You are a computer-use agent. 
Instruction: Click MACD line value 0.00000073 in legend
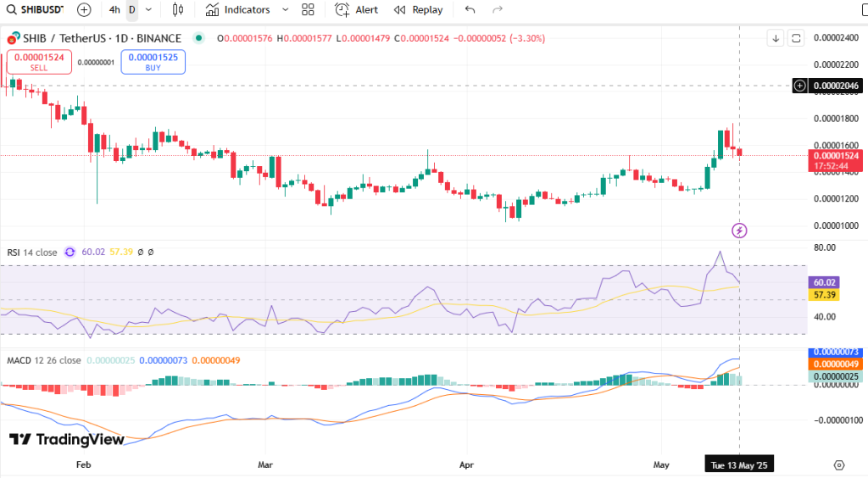[164, 360]
